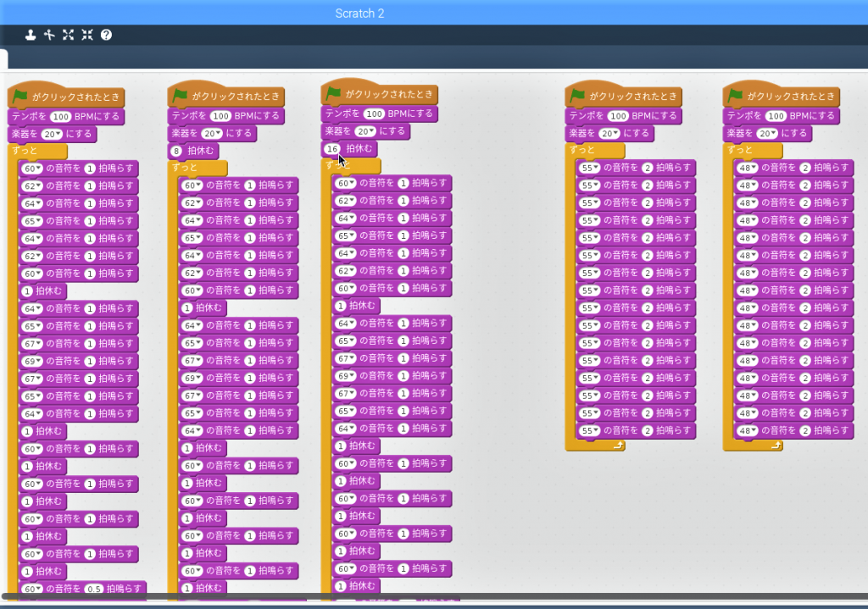The image size is (868, 609).
Task: Edit the 8 value in the rest block
Action: coord(176,151)
